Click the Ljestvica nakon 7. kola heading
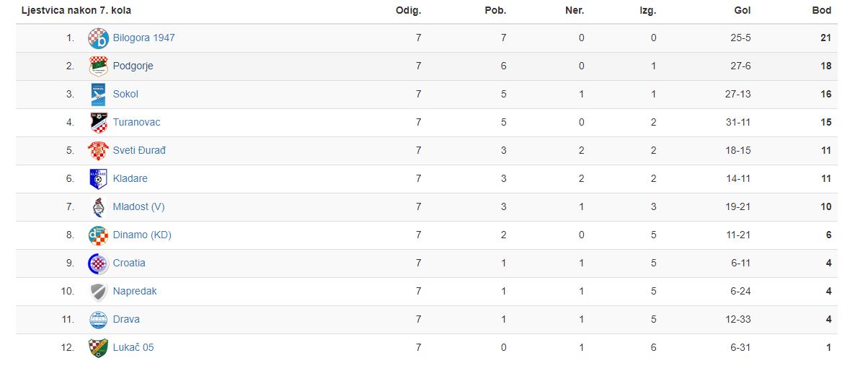 point(76,11)
